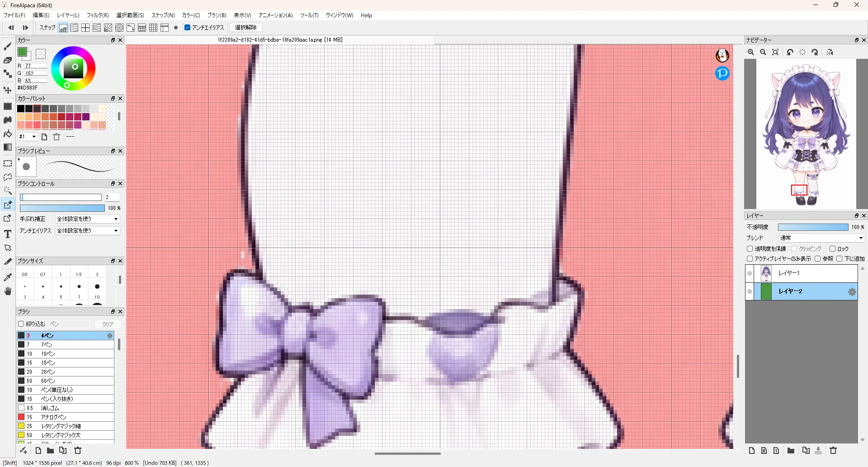The height and width of the screenshot is (467, 868).
Task: Open settings gear for レイヤー2
Action: 852,292
